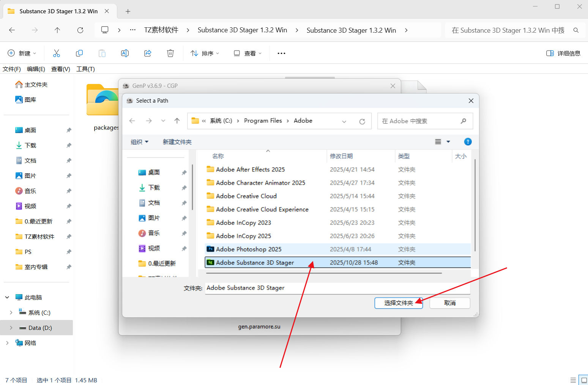This screenshot has width=588, height=385.
Task: Open the Tools menu
Action: point(85,69)
